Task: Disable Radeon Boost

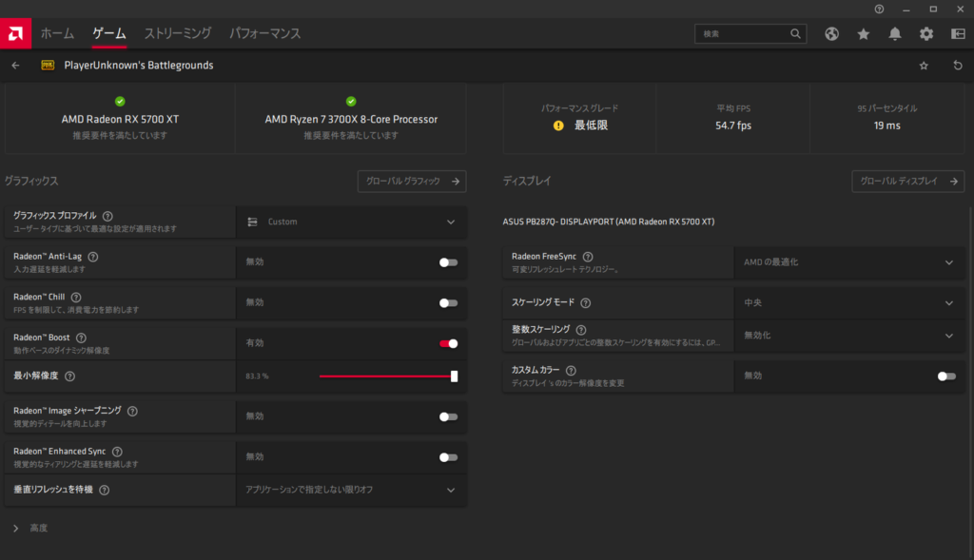Action: [447, 342]
